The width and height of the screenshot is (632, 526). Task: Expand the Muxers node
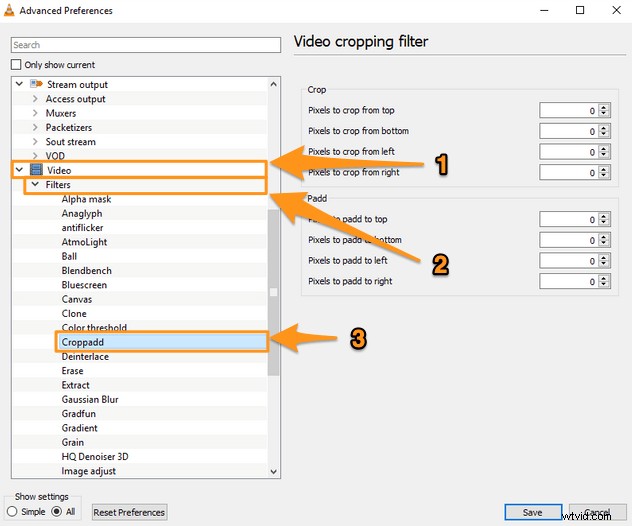coord(35,113)
